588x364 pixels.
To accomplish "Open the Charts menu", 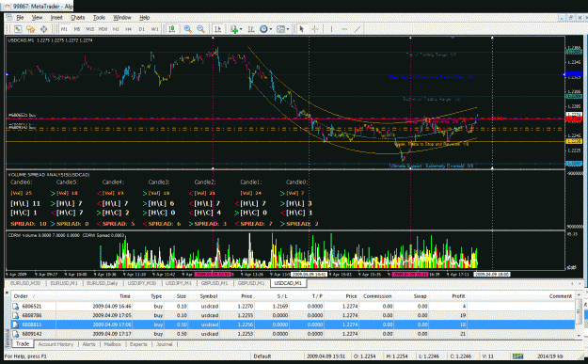I will pyautogui.click(x=78, y=18).
